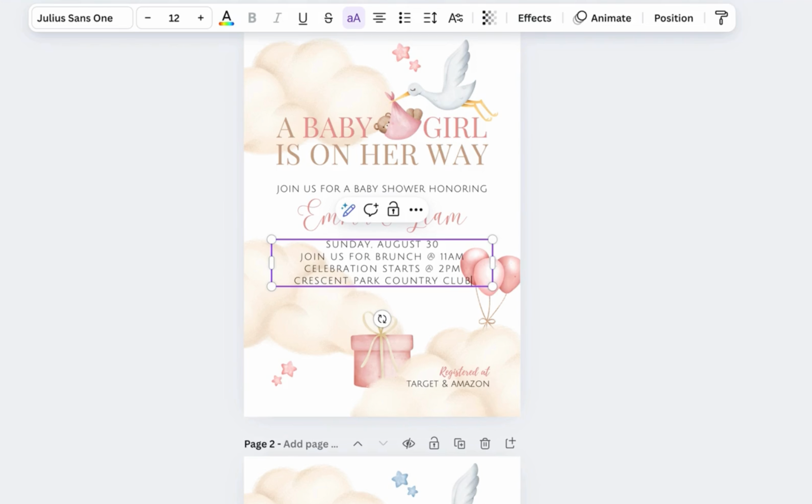The image size is (812, 504).
Task: Add a comment with speech bubble icon
Action: click(371, 210)
